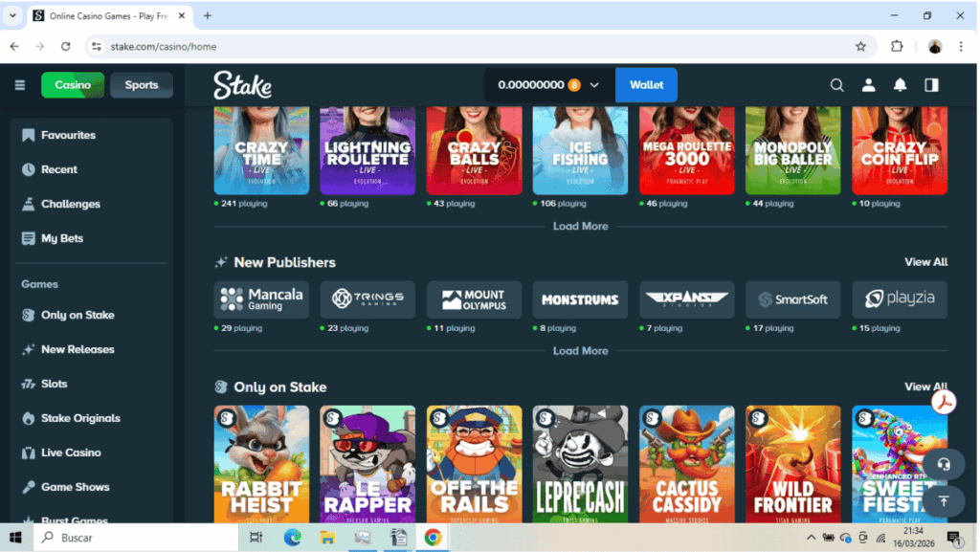The height and width of the screenshot is (552, 980).
Task: Click the Stake logo
Action: 242,85
